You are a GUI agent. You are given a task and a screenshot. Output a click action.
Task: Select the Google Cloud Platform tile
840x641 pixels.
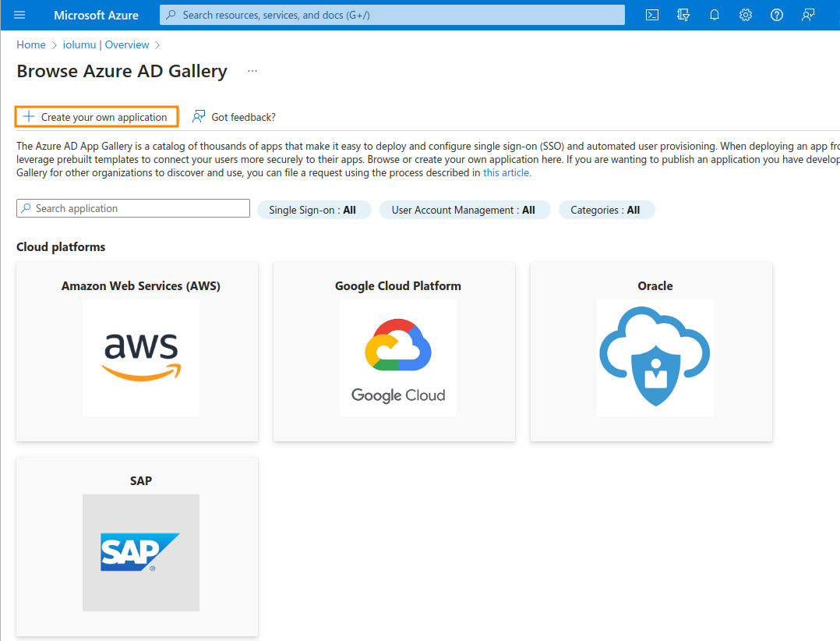click(398, 352)
